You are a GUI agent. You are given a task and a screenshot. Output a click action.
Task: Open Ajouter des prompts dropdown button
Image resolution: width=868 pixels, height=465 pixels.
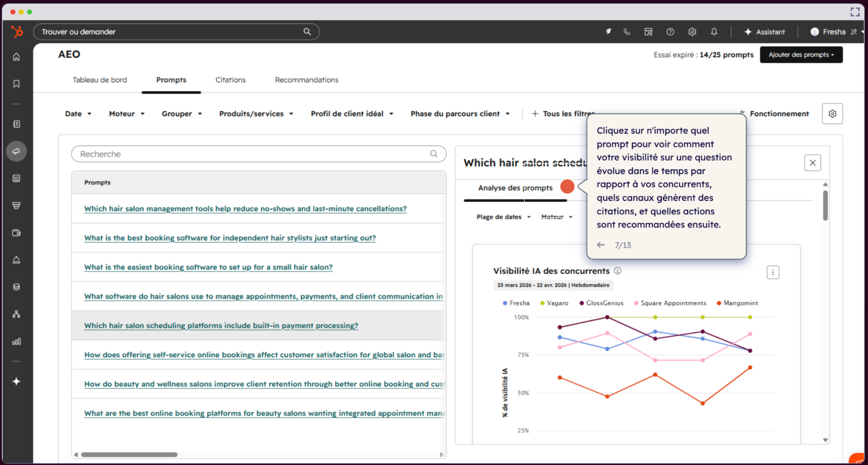pos(801,55)
